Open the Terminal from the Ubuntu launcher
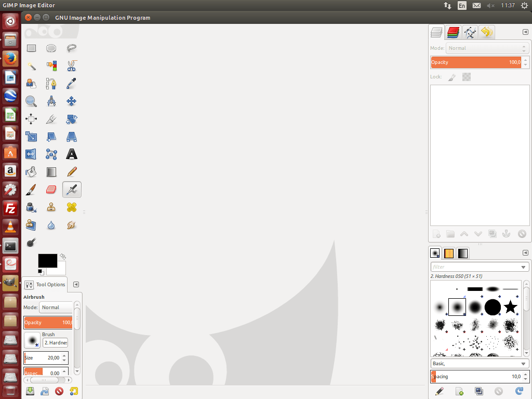Viewport: 532px width, 399px height. click(10, 245)
